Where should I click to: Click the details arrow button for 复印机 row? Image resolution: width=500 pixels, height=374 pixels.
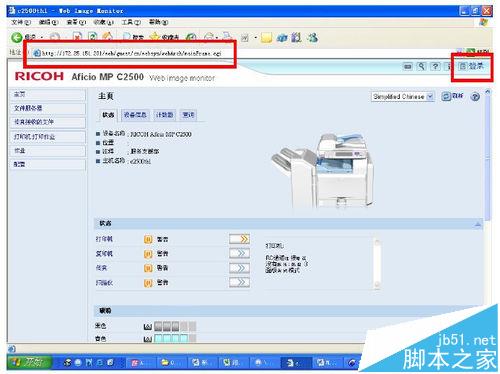(x=239, y=253)
